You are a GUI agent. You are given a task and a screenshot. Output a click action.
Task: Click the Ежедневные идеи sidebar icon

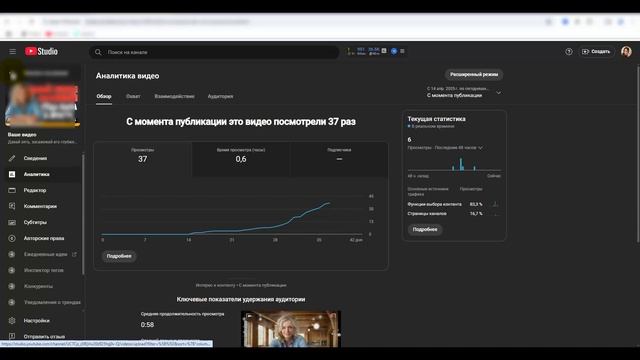12,254
